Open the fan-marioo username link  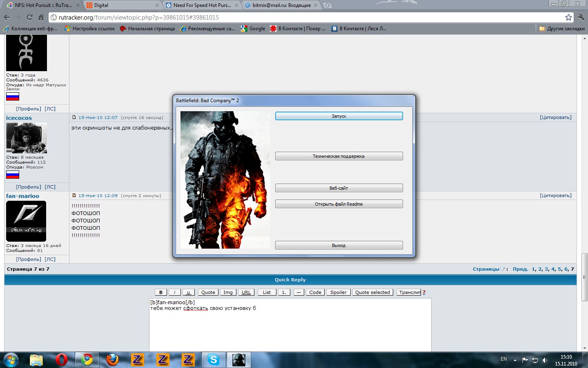(x=22, y=196)
